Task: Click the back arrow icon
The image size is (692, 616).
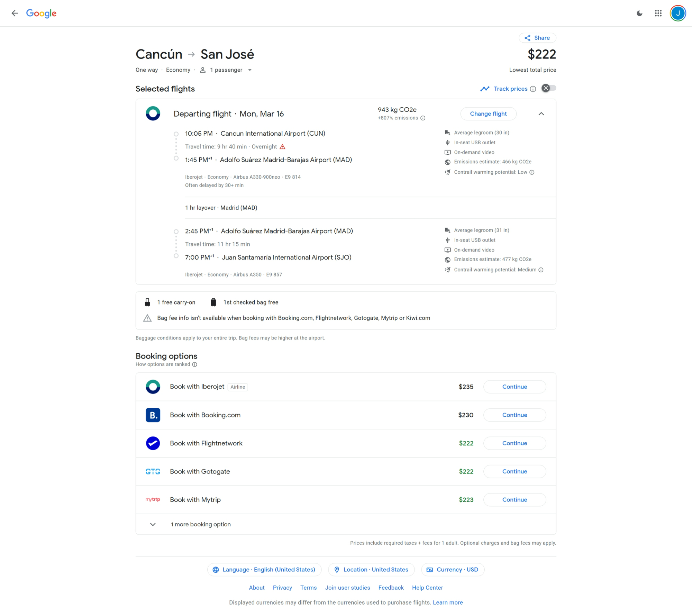Action: pyautogui.click(x=15, y=13)
